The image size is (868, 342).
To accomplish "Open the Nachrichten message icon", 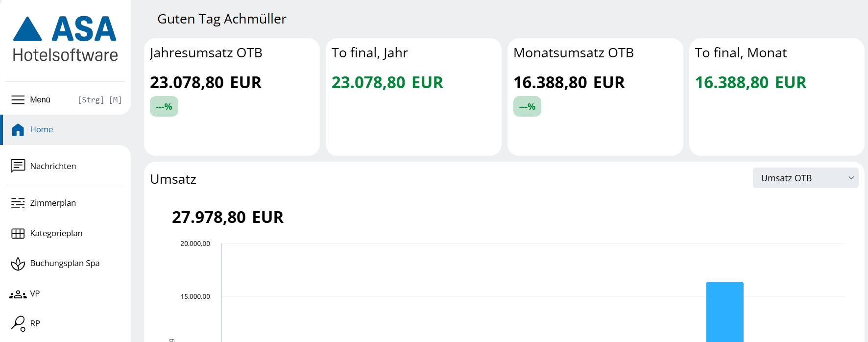I will coord(18,166).
